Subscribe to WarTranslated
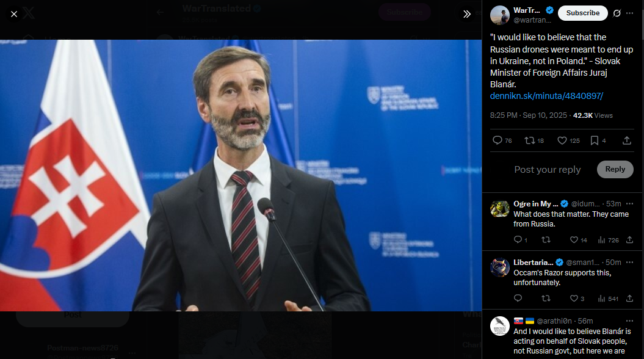The height and width of the screenshot is (359, 644). pyautogui.click(x=582, y=13)
